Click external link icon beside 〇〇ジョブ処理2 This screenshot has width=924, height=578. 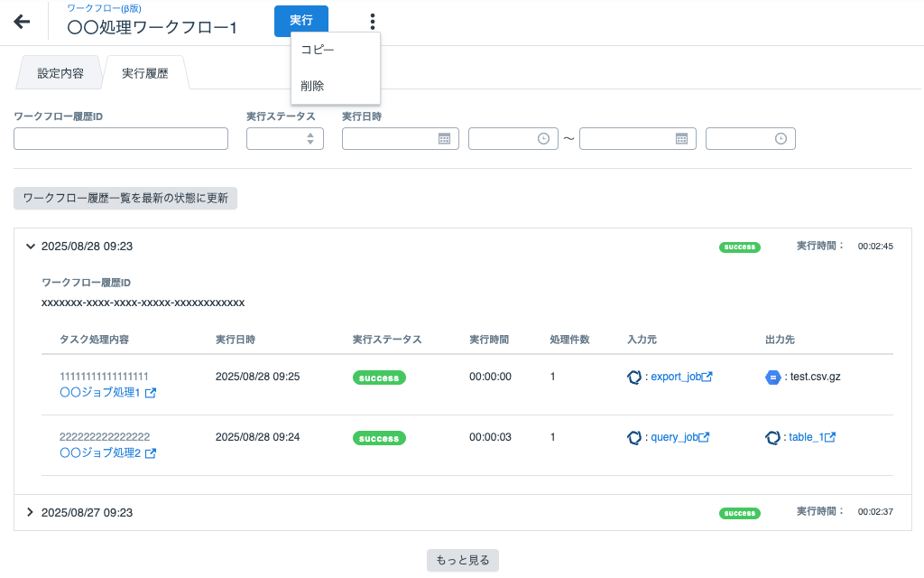151,453
